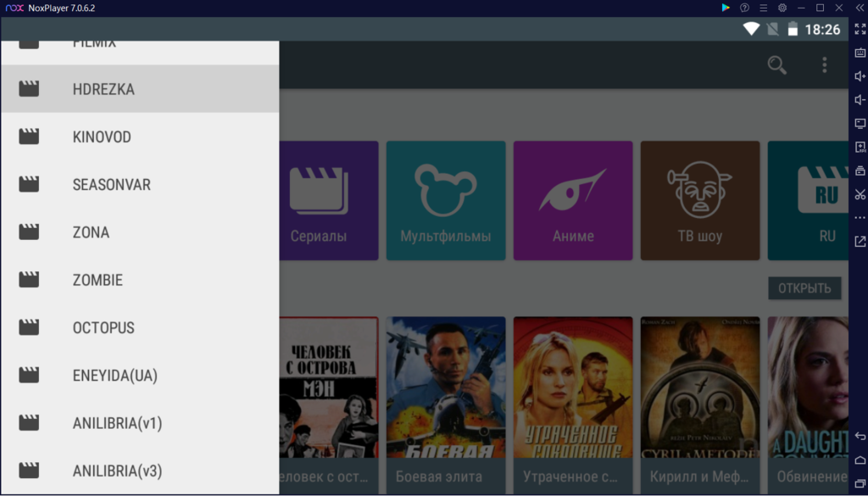Click the Android back arrow in Nox sidebar
The height and width of the screenshot is (496, 868).
click(860, 437)
